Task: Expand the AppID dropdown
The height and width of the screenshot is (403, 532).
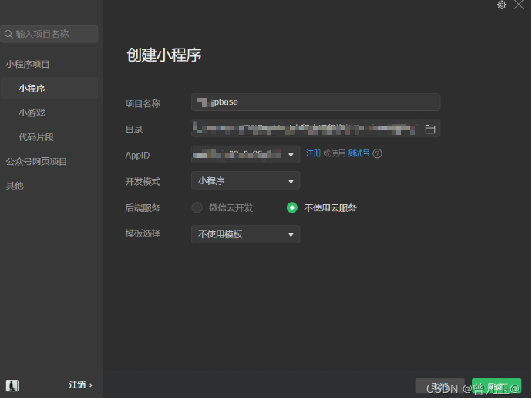Action: click(x=245, y=155)
